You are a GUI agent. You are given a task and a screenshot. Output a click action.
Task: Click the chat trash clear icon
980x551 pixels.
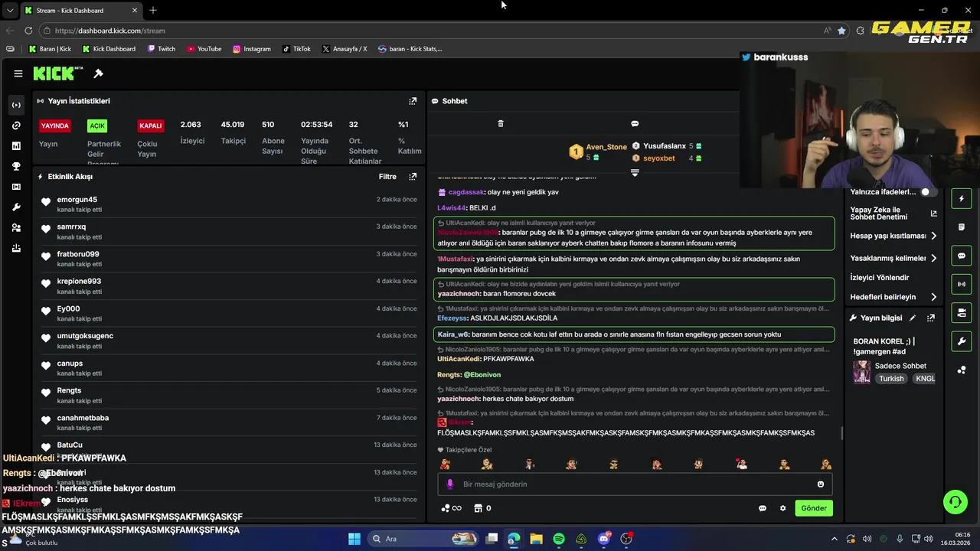(x=501, y=123)
